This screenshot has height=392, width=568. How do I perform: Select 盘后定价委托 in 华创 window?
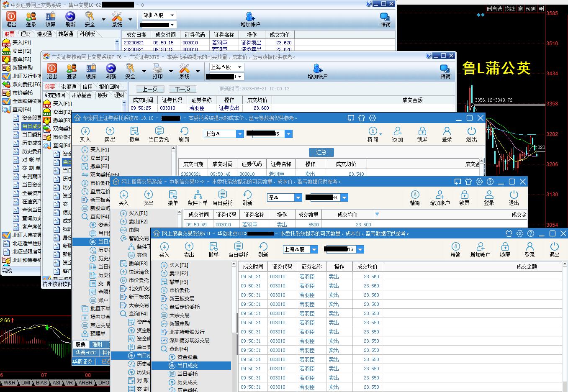coord(184,307)
